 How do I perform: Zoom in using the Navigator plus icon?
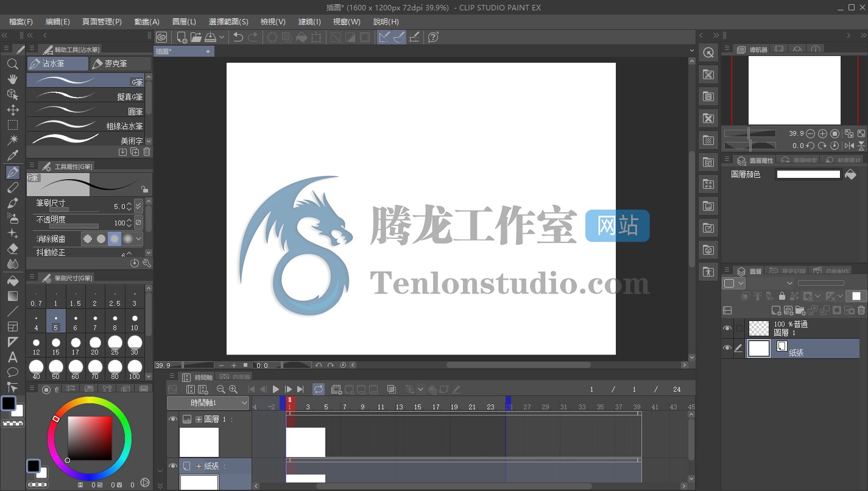(822, 133)
